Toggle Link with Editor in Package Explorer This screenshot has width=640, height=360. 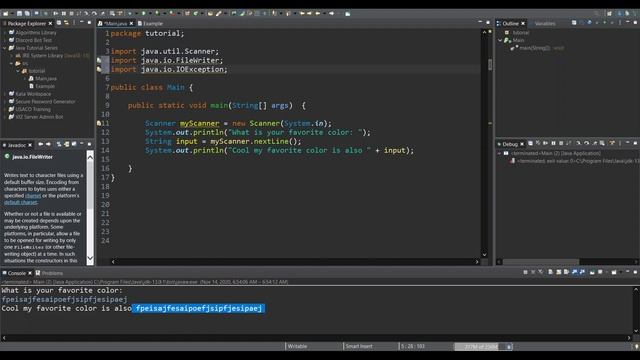pyautogui.click(x=66, y=23)
